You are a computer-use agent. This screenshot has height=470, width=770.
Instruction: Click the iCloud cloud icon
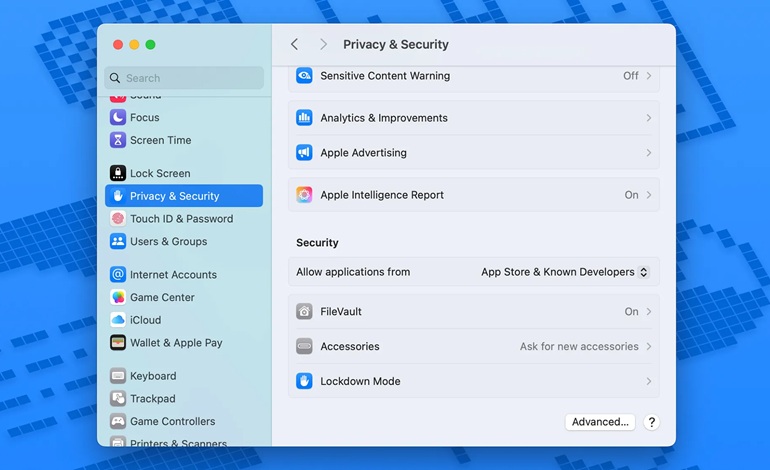[118, 320]
